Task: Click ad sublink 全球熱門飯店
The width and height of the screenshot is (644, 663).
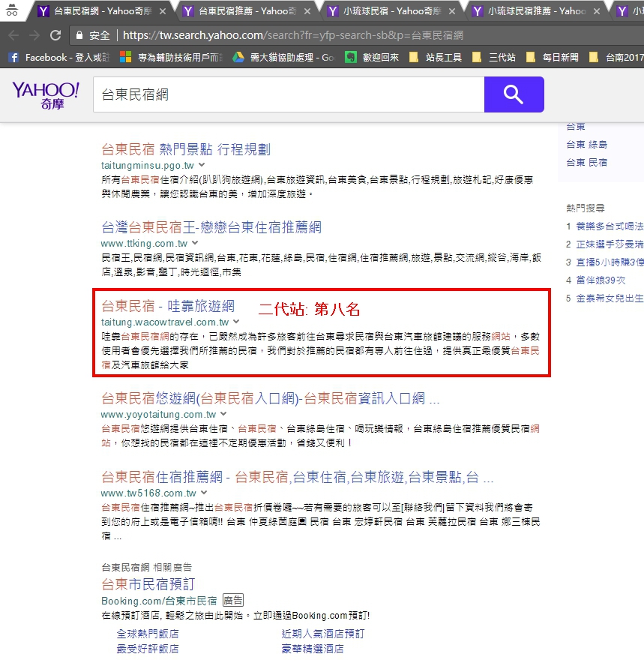Action: click(148, 634)
